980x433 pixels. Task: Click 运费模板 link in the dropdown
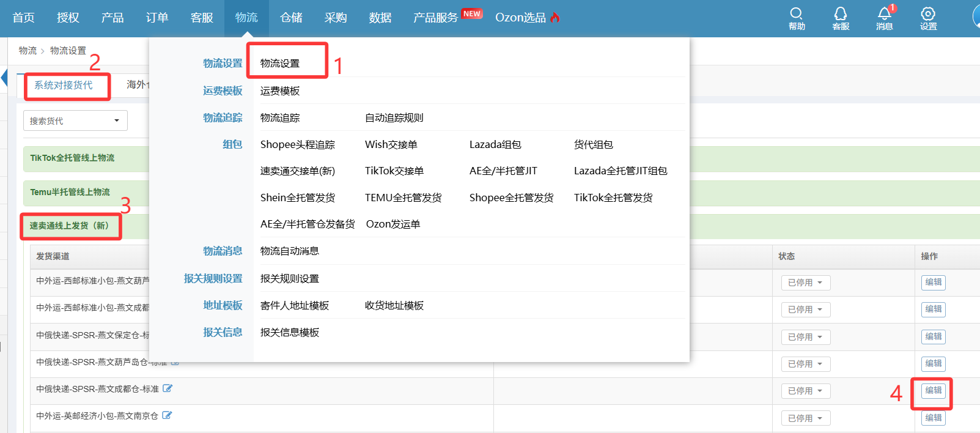coord(280,91)
